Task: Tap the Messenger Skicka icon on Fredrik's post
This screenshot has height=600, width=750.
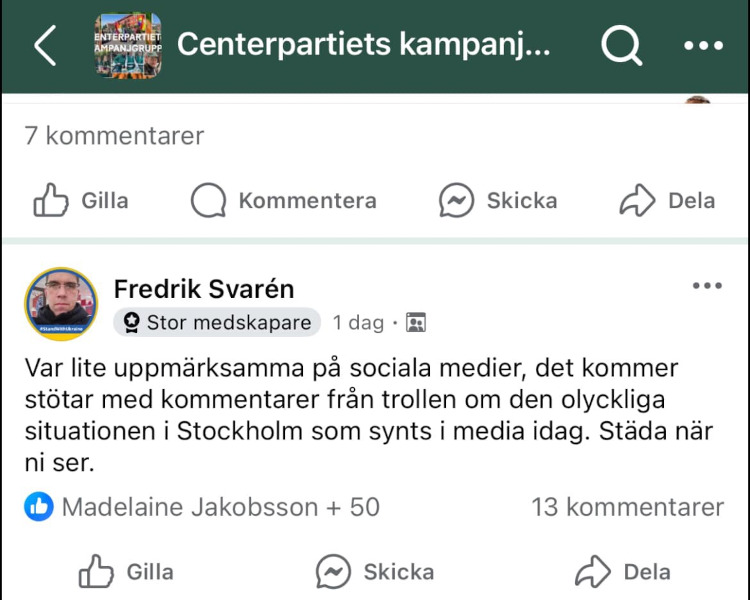Action: click(x=334, y=572)
